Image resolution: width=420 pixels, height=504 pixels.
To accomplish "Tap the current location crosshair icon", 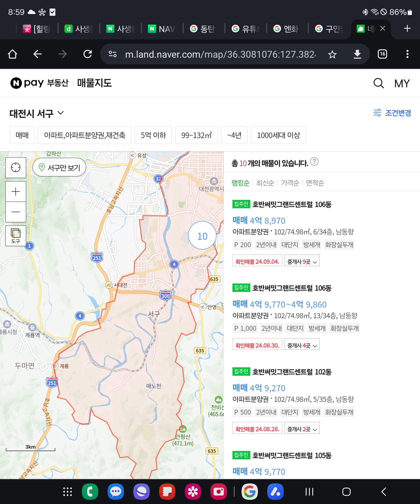I will (x=16, y=167).
